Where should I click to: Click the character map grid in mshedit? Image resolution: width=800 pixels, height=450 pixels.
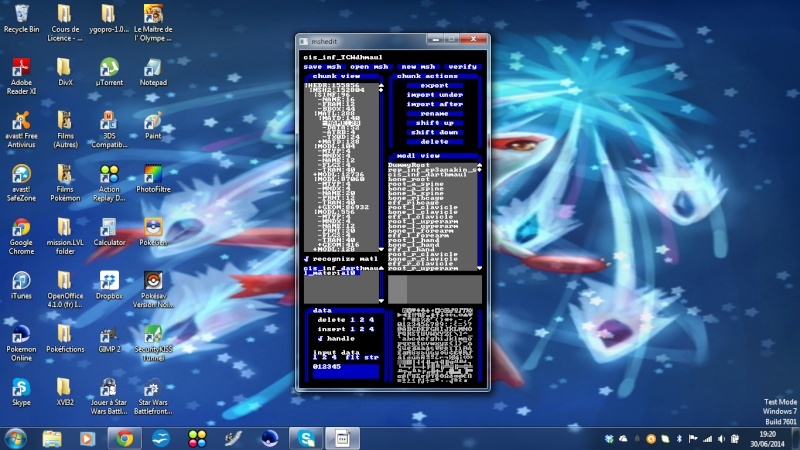(435, 345)
